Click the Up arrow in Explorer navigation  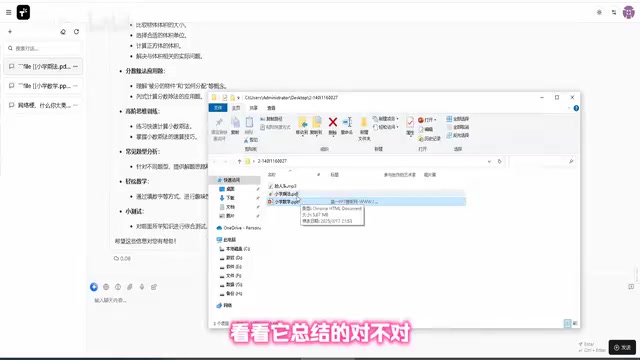click(239, 161)
